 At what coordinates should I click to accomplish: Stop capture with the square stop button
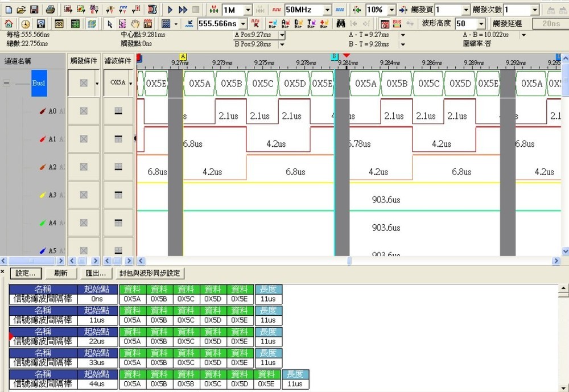(x=196, y=10)
